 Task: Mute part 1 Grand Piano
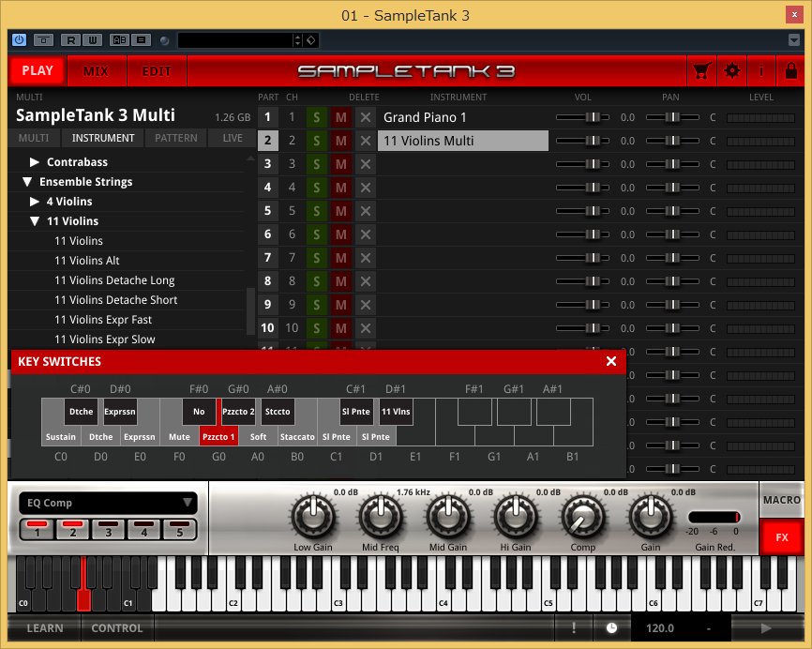tap(340, 117)
